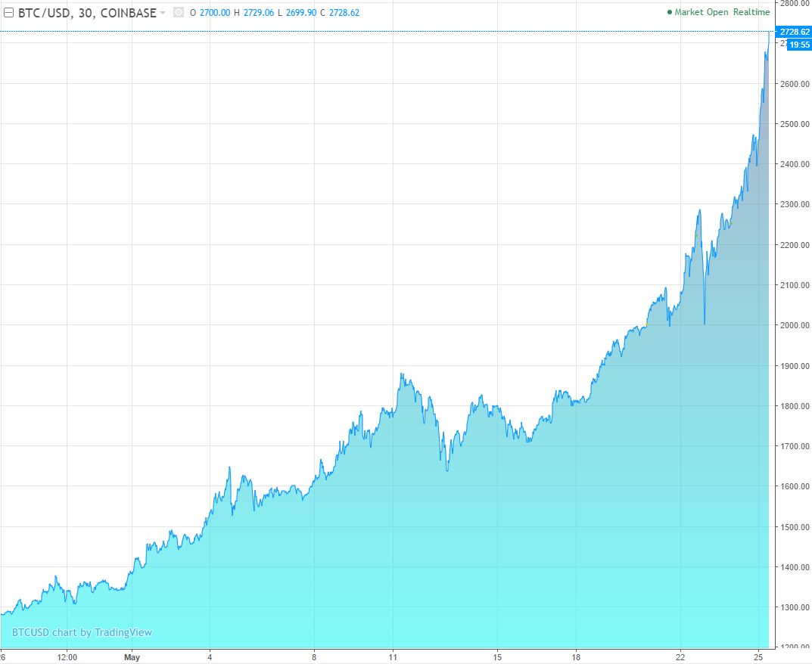The width and height of the screenshot is (812, 664).
Task: Click the 2500.00 price axis label
Action: (795, 124)
